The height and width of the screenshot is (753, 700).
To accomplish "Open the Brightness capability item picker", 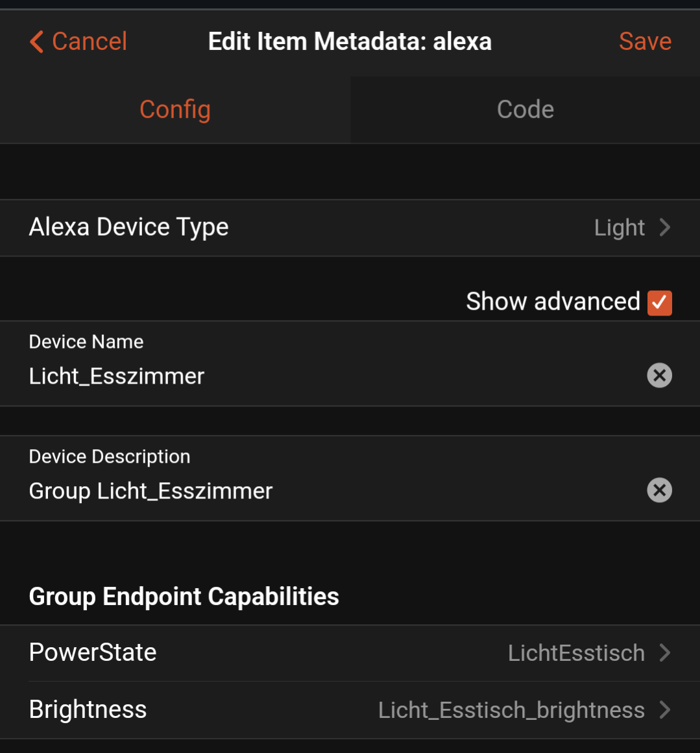I will (x=350, y=710).
